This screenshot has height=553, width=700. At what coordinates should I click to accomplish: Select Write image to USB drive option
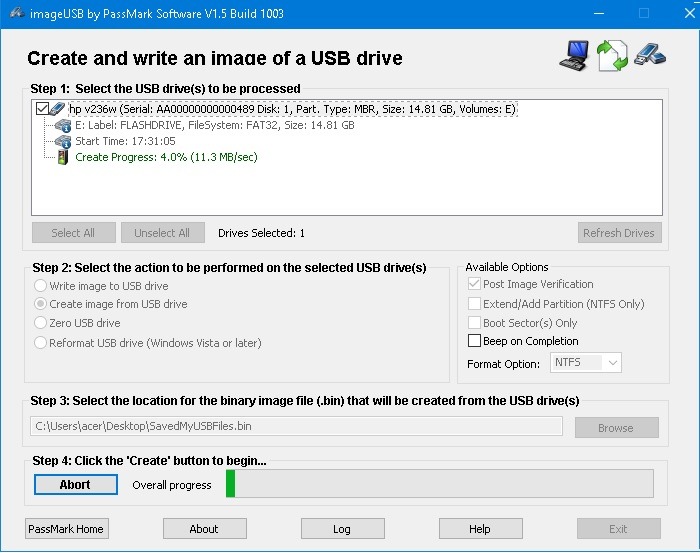click(x=40, y=285)
